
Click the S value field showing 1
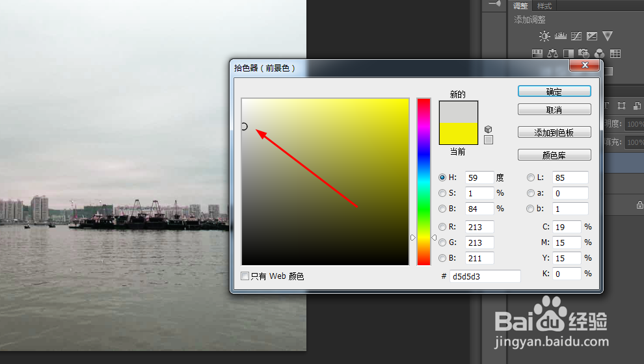point(479,193)
